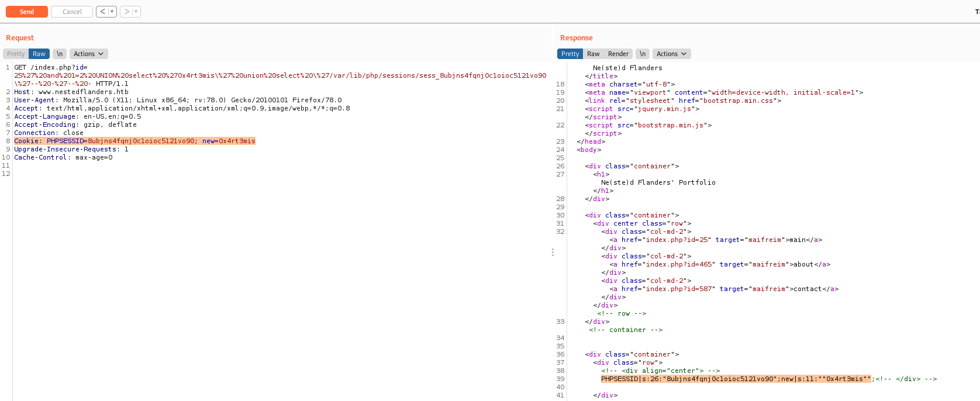This screenshot has width=980, height=401.
Task: Click the jquery.min.js script line
Action: pyautogui.click(x=642, y=109)
